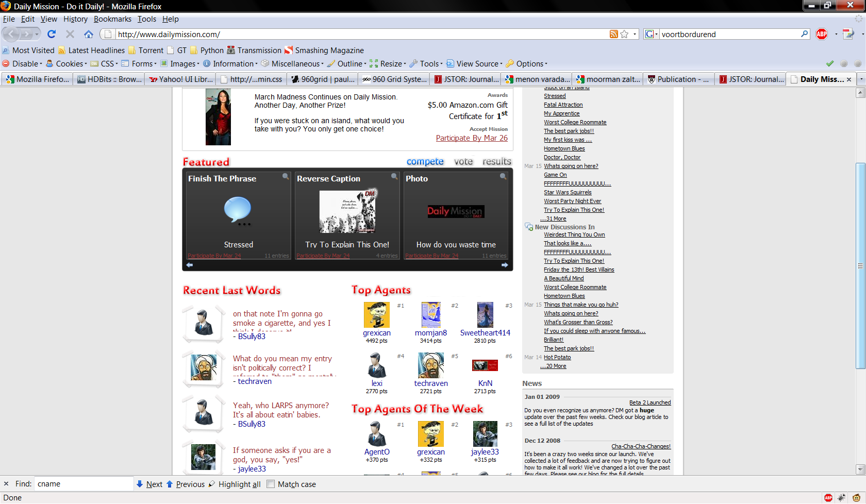866x504 pixels.
Task: Open the Information developer toolbar menu
Action: pos(230,64)
